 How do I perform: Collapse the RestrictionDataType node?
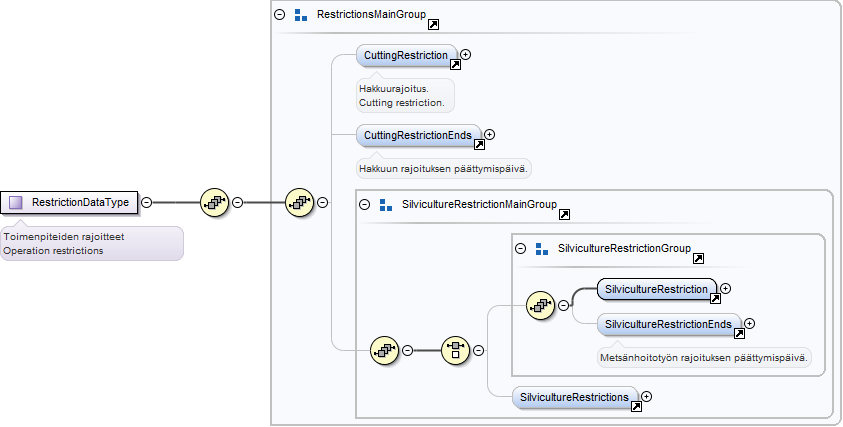tap(146, 203)
